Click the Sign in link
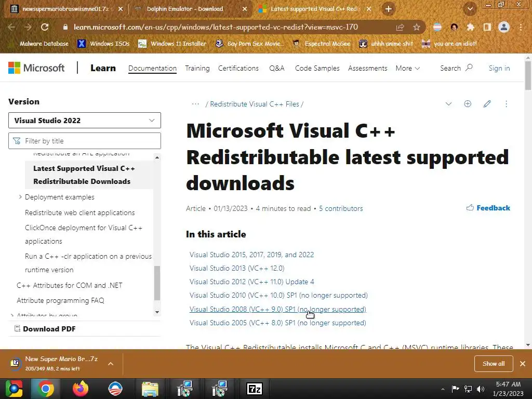 coord(499,68)
